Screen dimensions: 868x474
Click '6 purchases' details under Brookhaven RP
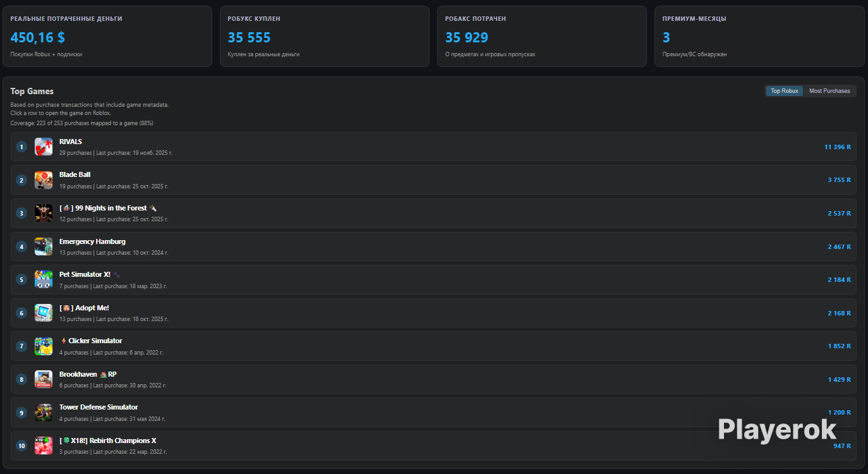[112, 386]
